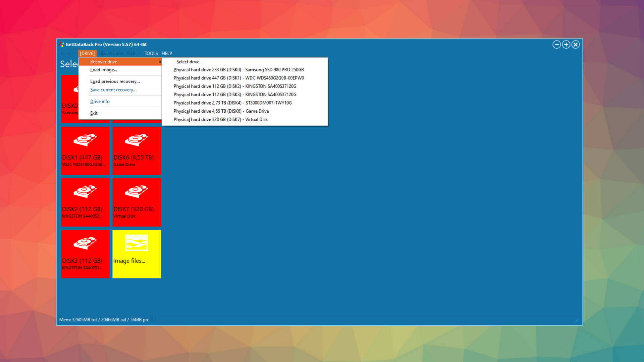Image resolution: width=644 pixels, height=362 pixels.
Task: Open the DISK2 Kingston drive tile
Action: [x=85, y=202]
